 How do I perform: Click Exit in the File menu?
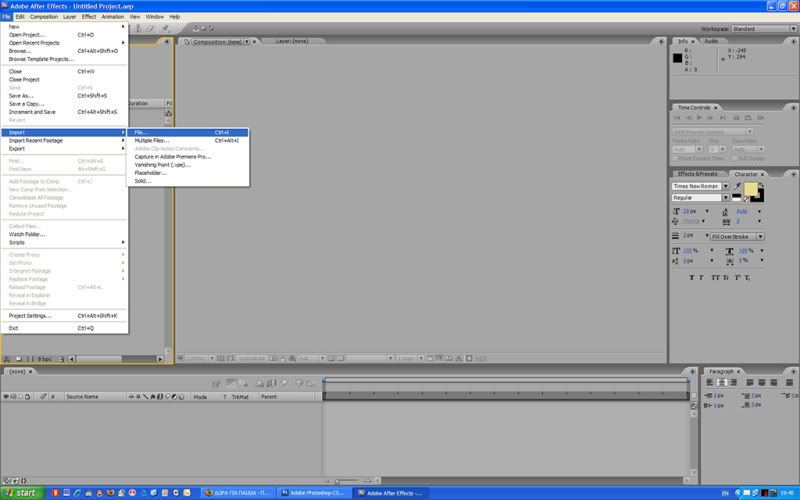click(x=64, y=328)
